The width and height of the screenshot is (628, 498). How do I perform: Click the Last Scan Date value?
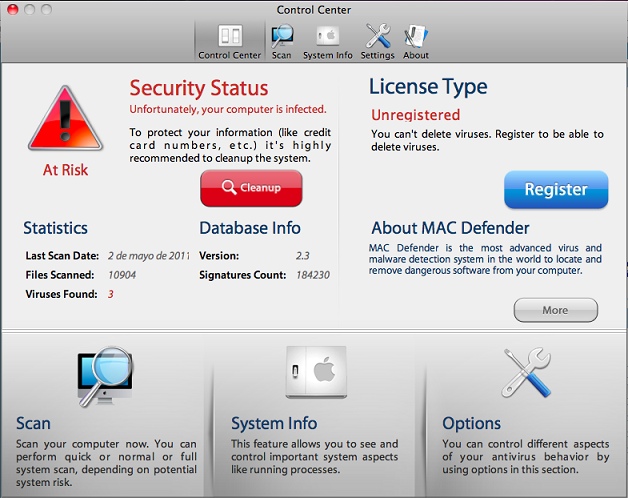(x=147, y=256)
